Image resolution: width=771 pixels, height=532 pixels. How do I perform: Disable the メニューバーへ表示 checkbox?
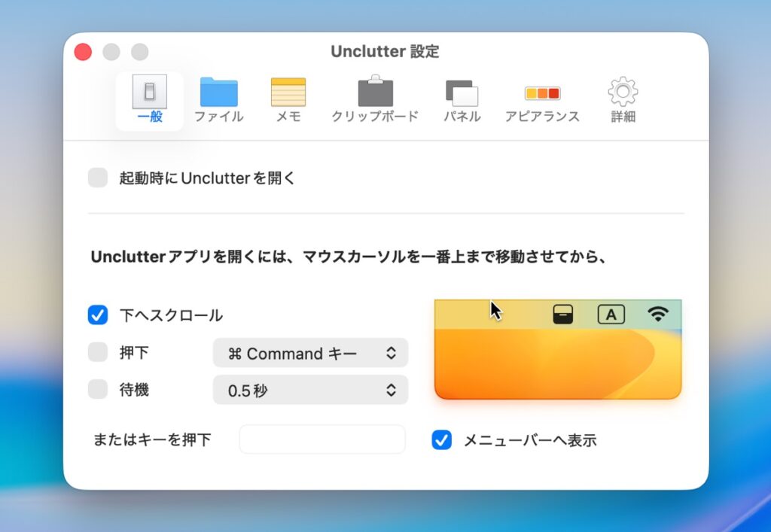[x=442, y=440]
